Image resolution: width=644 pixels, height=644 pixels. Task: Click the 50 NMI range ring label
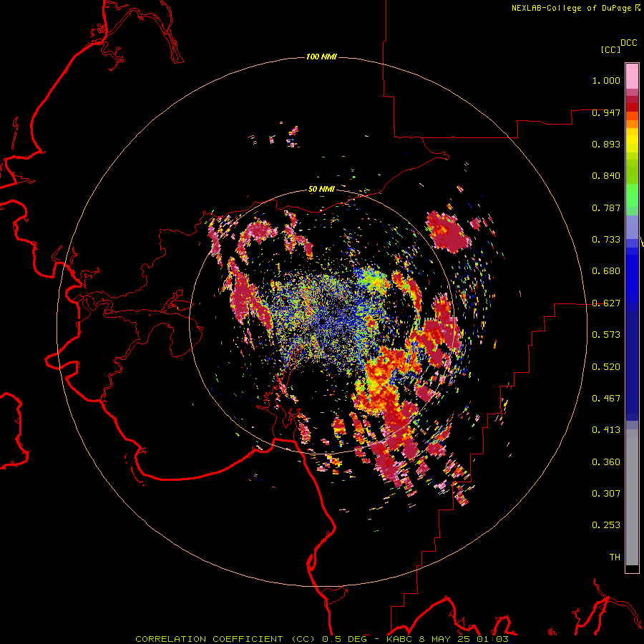point(321,189)
